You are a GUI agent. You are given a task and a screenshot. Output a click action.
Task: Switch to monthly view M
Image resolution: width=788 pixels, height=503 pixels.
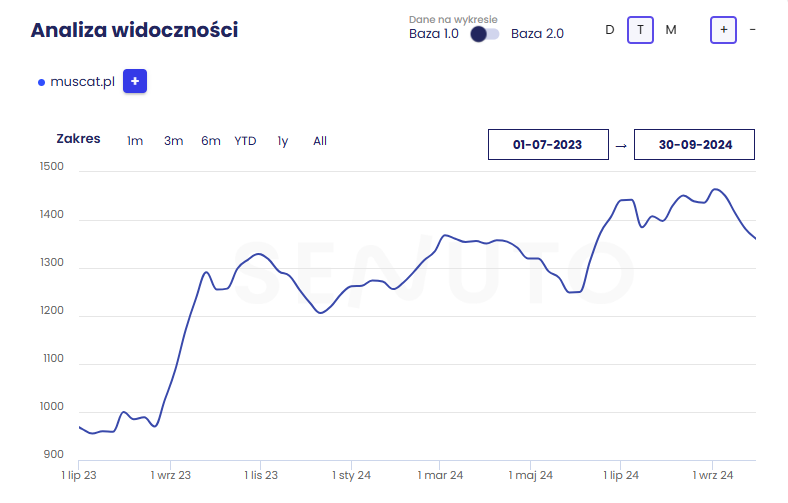click(x=671, y=30)
